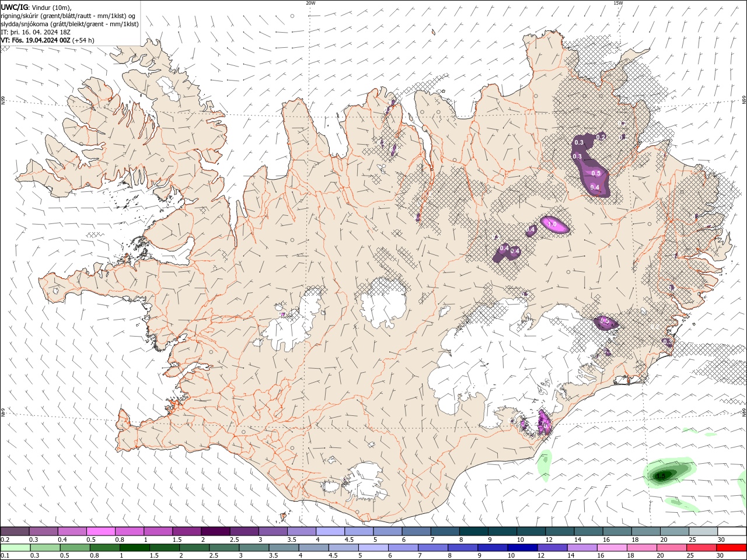Image resolution: width=747 pixels, height=560 pixels.
Task: Pick the navy blue 10 swatch on lower scale
Action: pos(523,548)
